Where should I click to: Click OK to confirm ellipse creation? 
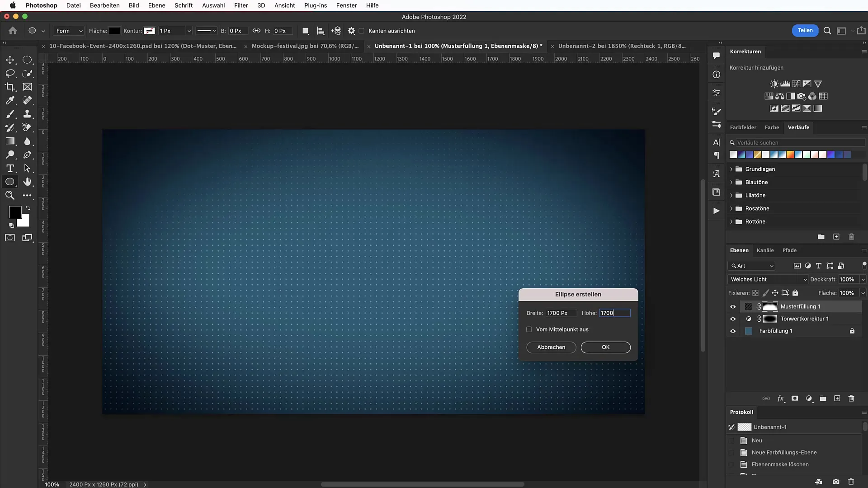(606, 347)
